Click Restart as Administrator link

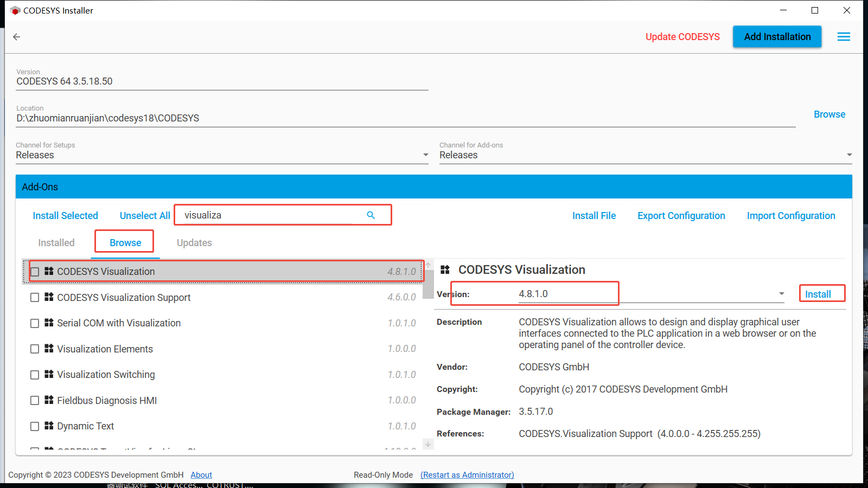[x=467, y=475]
